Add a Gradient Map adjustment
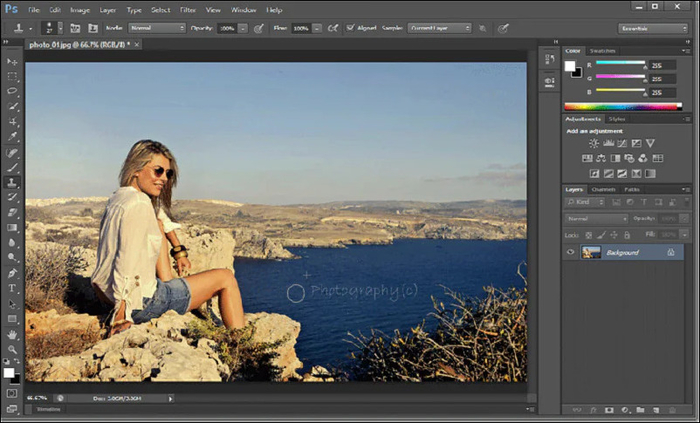 pyautogui.click(x=650, y=174)
